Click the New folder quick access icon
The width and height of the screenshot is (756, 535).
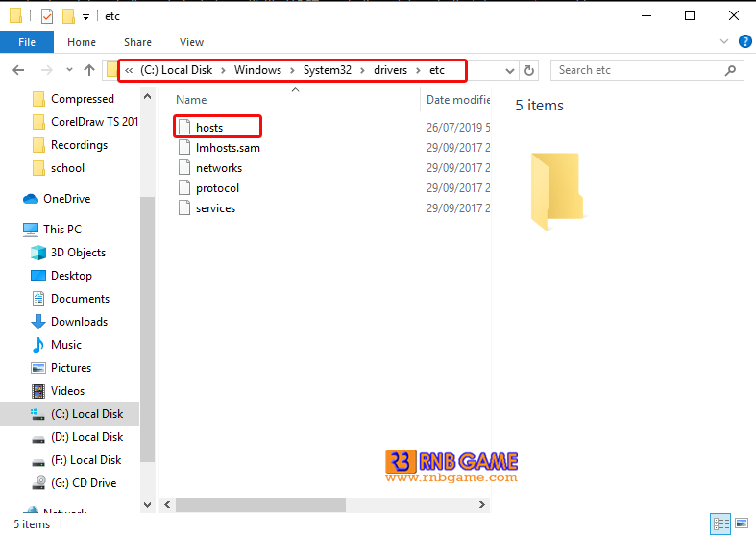click(x=68, y=16)
